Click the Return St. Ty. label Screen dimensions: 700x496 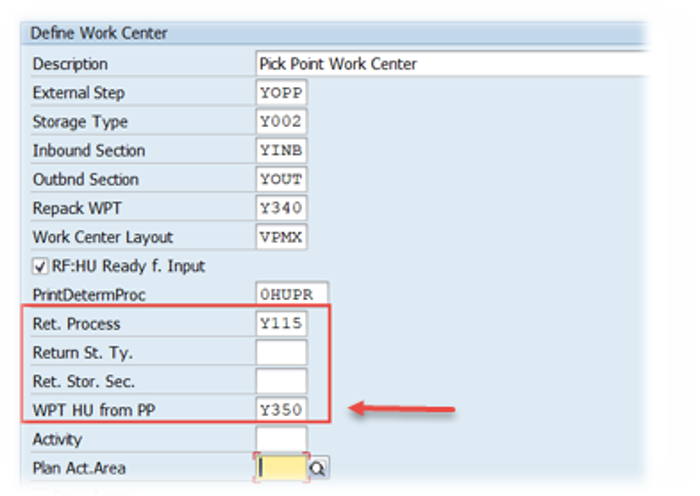pyautogui.click(x=83, y=353)
